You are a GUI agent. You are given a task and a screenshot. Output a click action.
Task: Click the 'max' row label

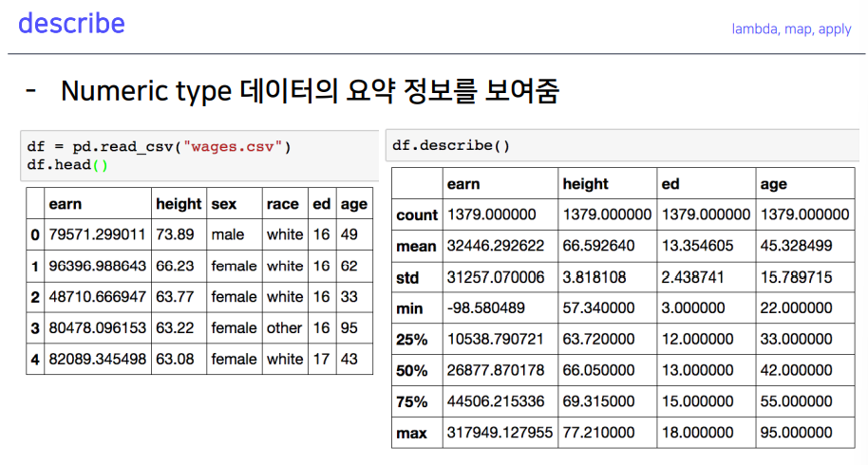tap(411, 433)
